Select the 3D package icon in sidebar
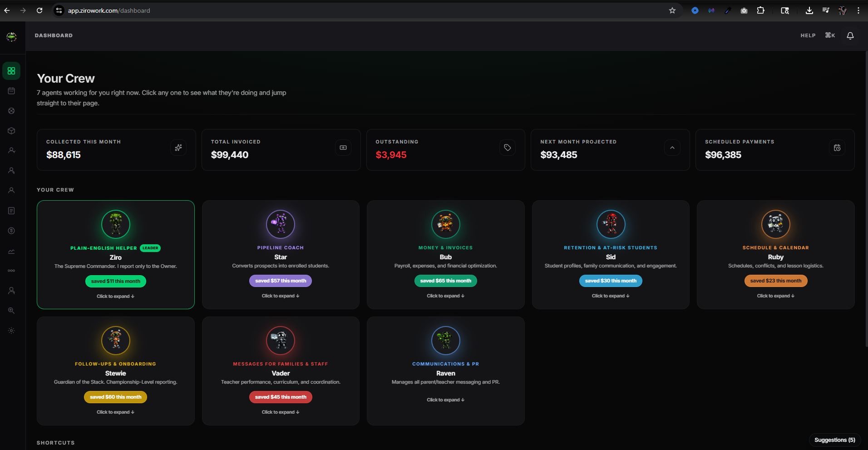This screenshot has height=450, width=868. point(11,131)
